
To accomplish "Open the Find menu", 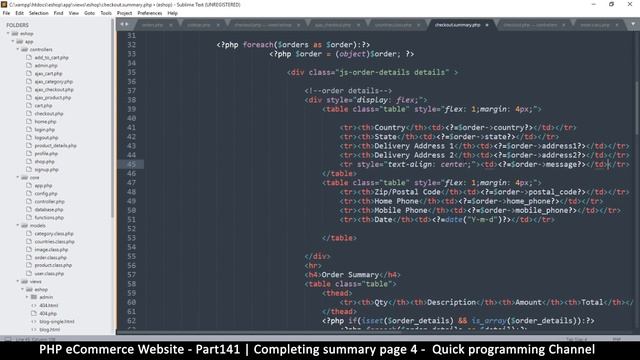I will (58, 13).
